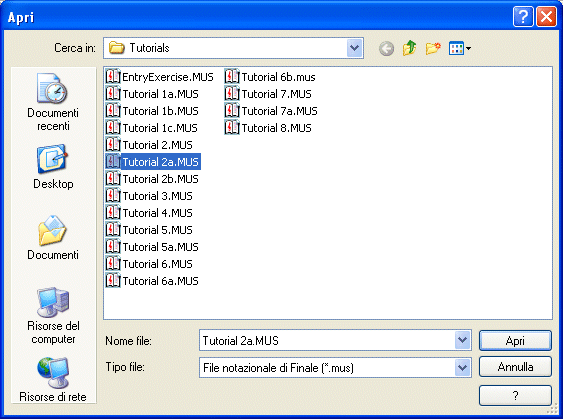This screenshot has width=563, height=419.
Task: Open Risorse di rete shortcut
Action: pos(53,380)
